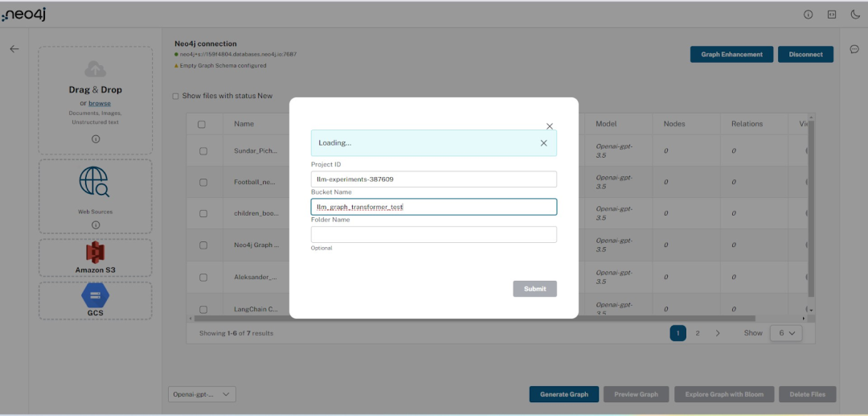The width and height of the screenshot is (868, 416).
Task: Open the Amazon S3 source icon
Action: click(x=96, y=253)
